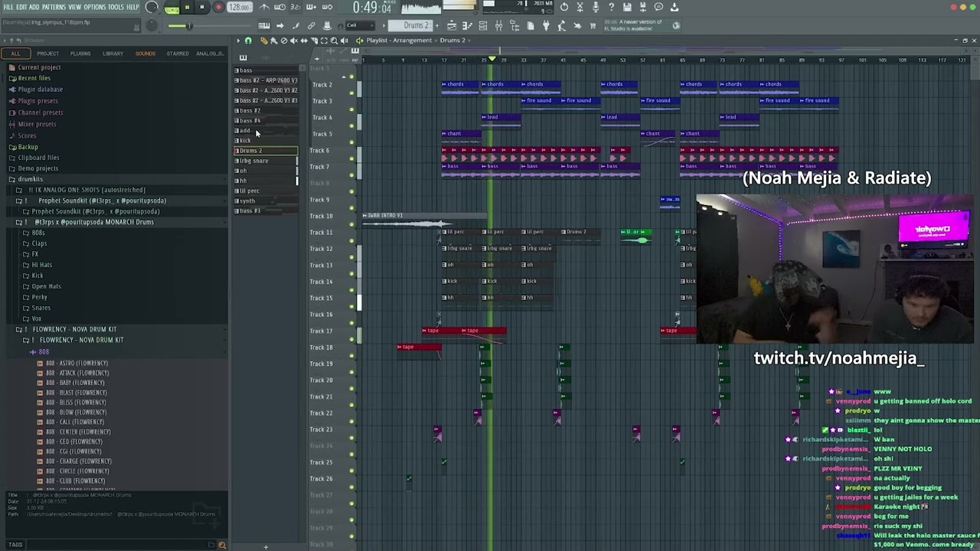The width and height of the screenshot is (980, 551).
Task: Click the 128.000 tempo field
Action: 240,8
